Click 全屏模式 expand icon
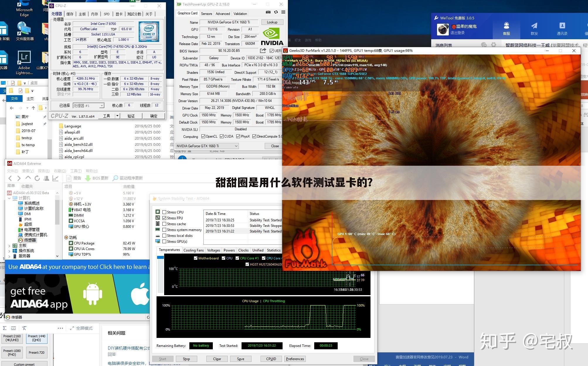 click(72, 328)
